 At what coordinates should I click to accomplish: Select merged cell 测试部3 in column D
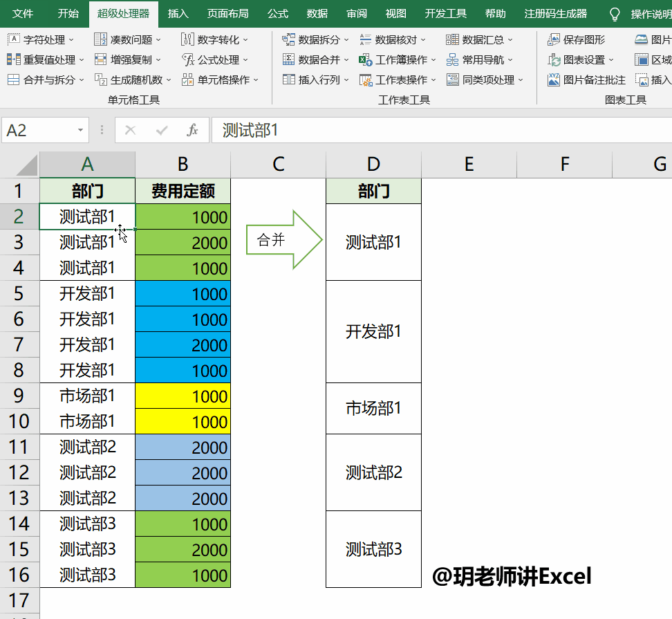(374, 549)
